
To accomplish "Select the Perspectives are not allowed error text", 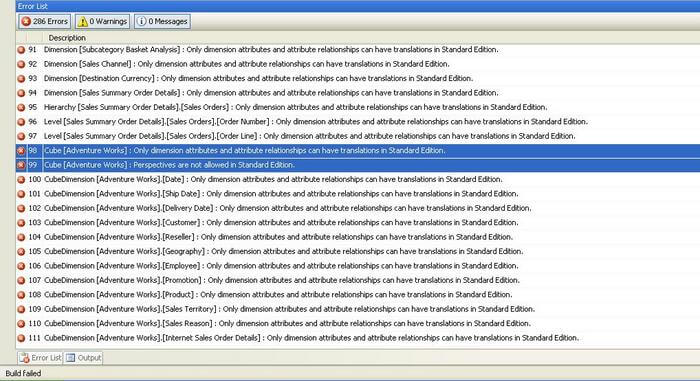I will coord(169,165).
